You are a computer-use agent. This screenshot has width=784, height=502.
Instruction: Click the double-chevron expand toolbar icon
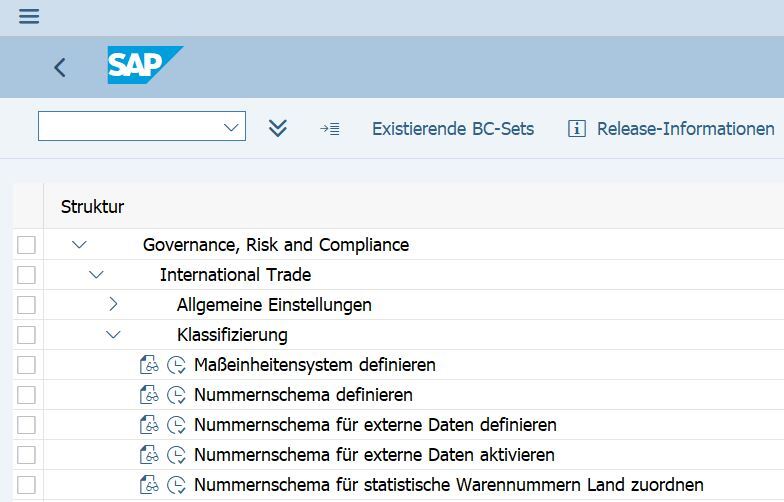[x=278, y=128]
